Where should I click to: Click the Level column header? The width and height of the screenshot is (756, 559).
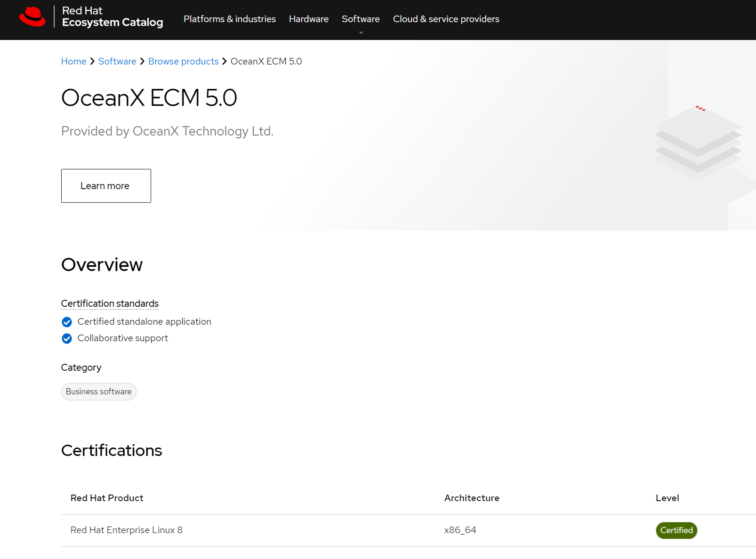tap(668, 498)
